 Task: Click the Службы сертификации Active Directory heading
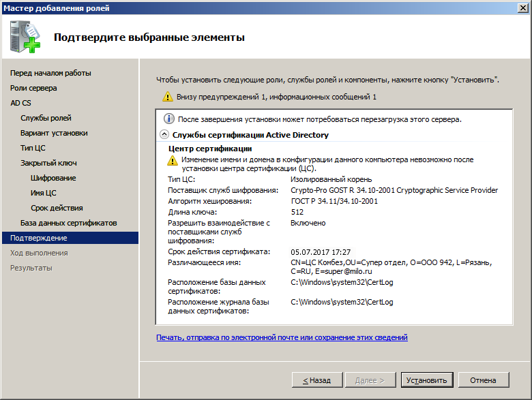tap(250, 134)
